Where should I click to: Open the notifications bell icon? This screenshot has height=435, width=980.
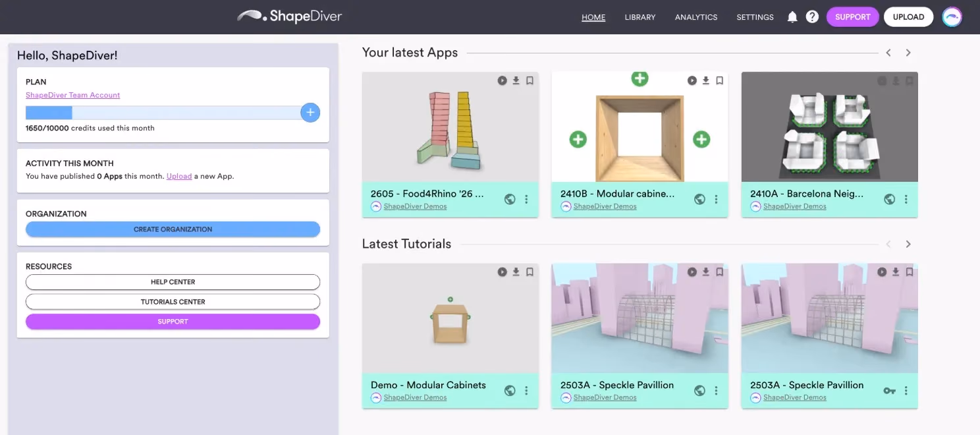[792, 17]
